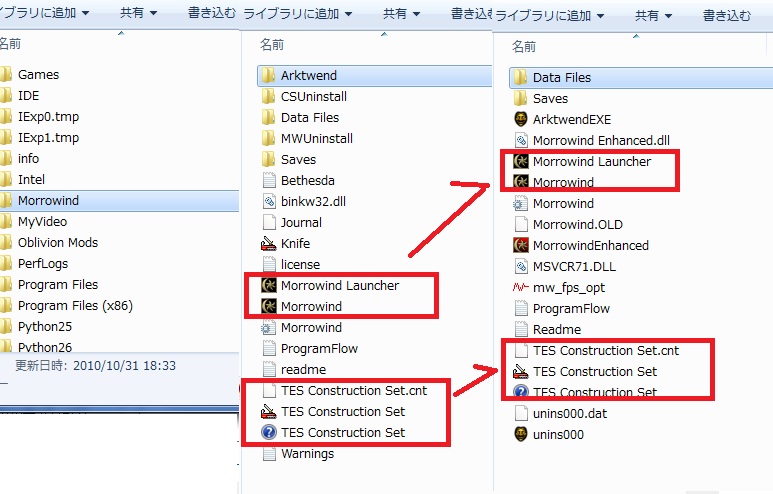Sort by 名前 column in window listing Games
Screen dimensions: 773x494
click(x=10, y=44)
